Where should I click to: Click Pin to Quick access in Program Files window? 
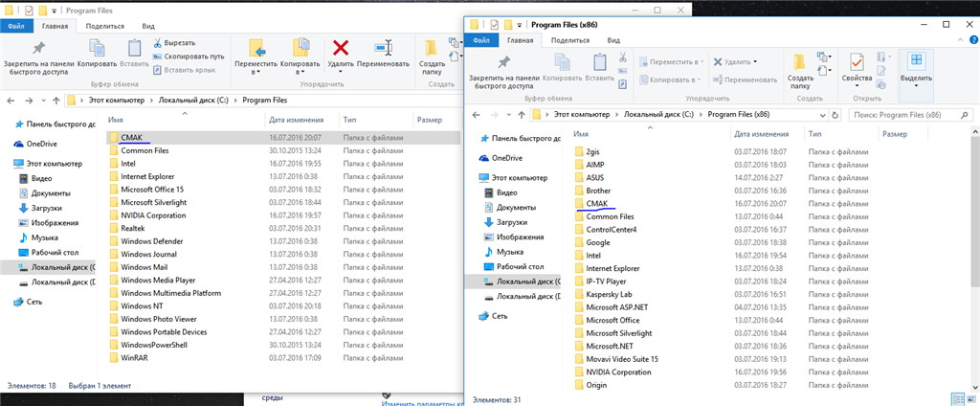(x=39, y=56)
